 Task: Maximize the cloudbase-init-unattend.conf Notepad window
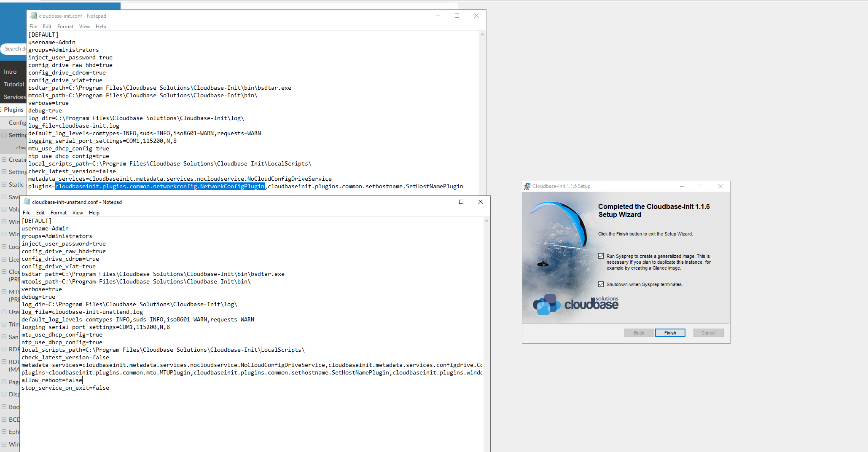(461, 202)
